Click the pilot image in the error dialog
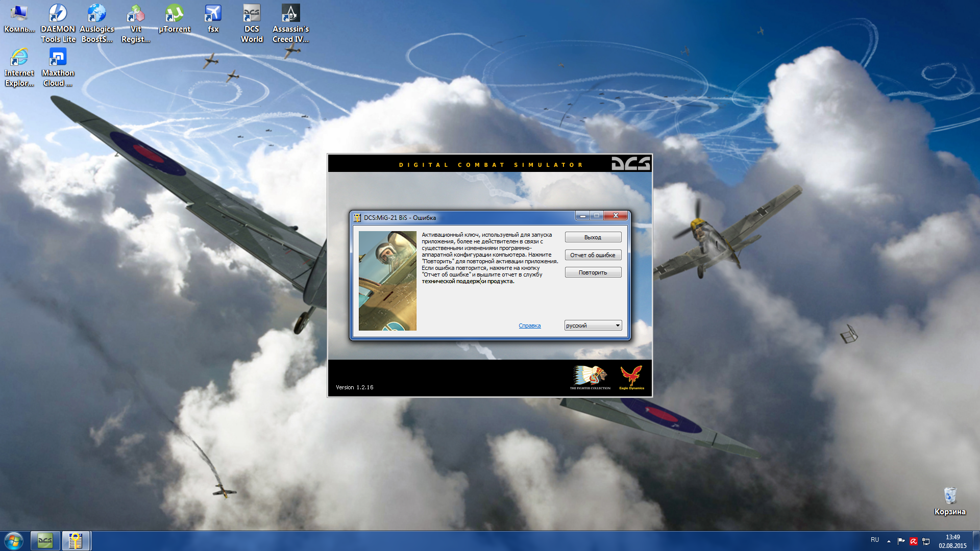 [387, 281]
